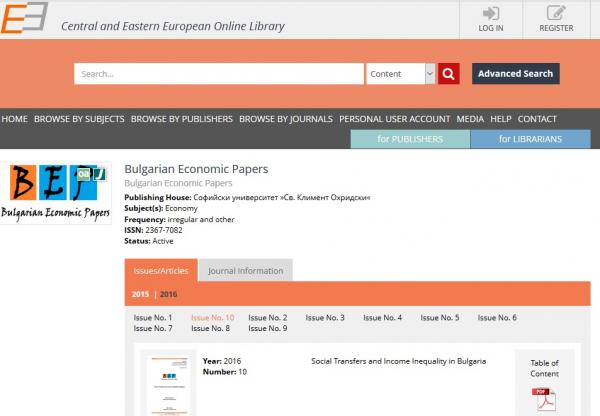
Task: Open BROWSE BY SUBJECTS menu
Action: 79,119
